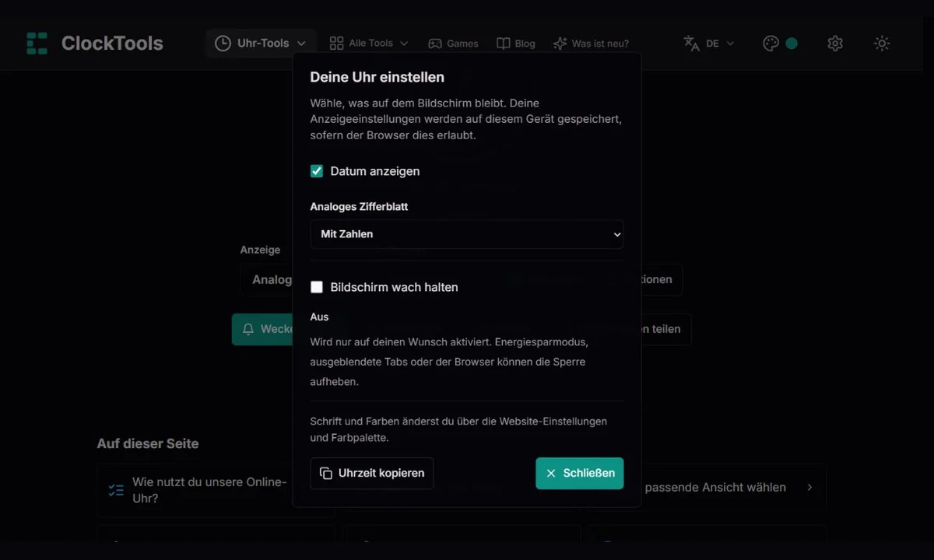Click the Deine Uhr einstellen heading
This screenshot has height=560, width=934.
(x=377, y=77)
